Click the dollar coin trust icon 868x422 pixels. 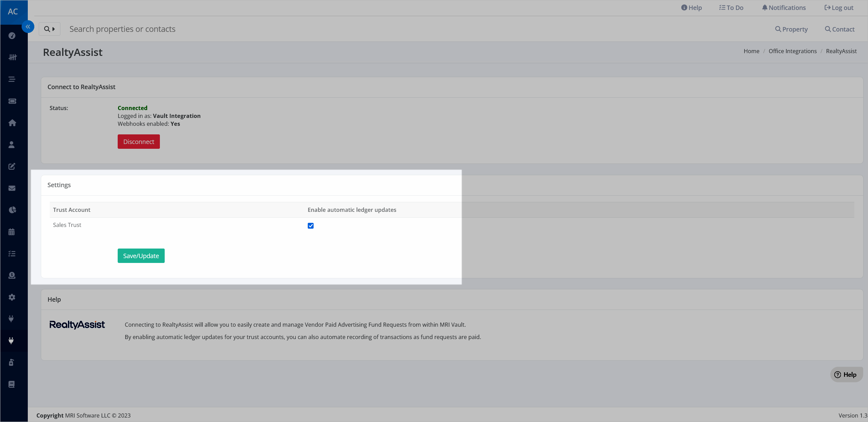pyautogui.click(x=12, y=275)
